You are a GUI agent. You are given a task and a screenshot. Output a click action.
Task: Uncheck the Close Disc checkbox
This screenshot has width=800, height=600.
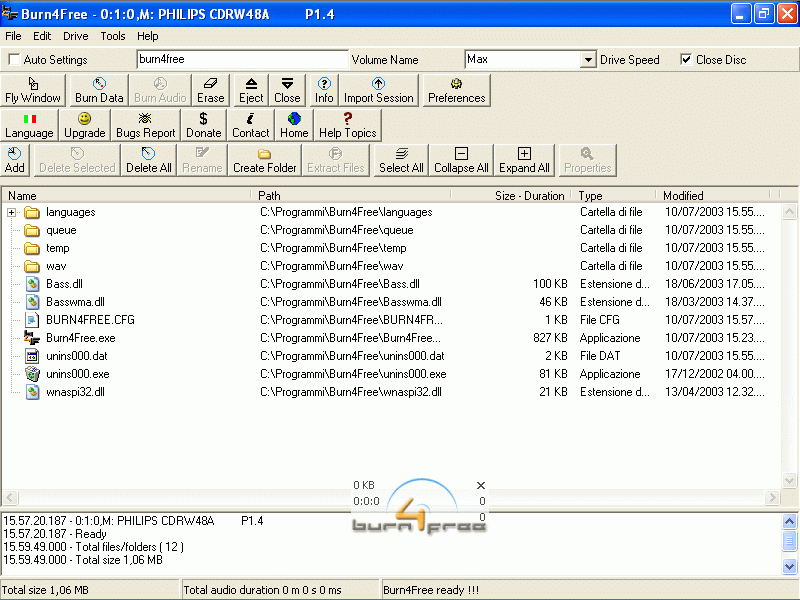(686, 59)
